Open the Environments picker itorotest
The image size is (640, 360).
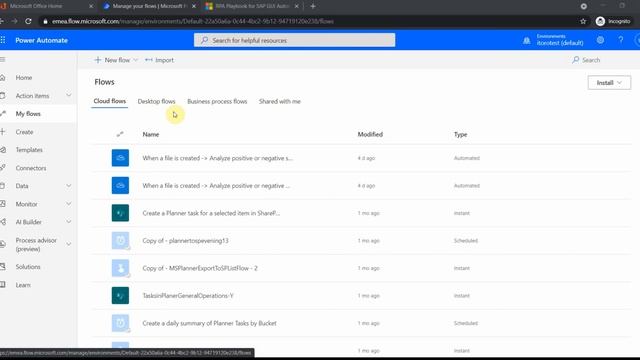tap(560, 40)
